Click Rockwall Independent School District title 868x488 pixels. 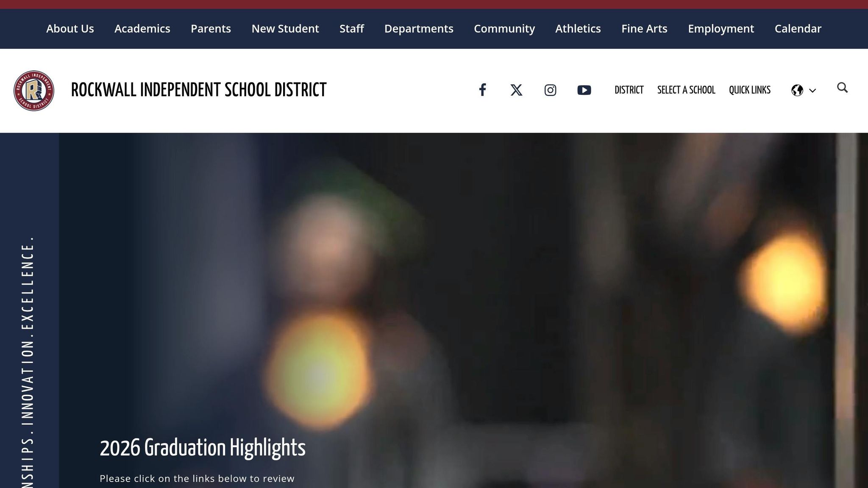click(x=199, y=90)
